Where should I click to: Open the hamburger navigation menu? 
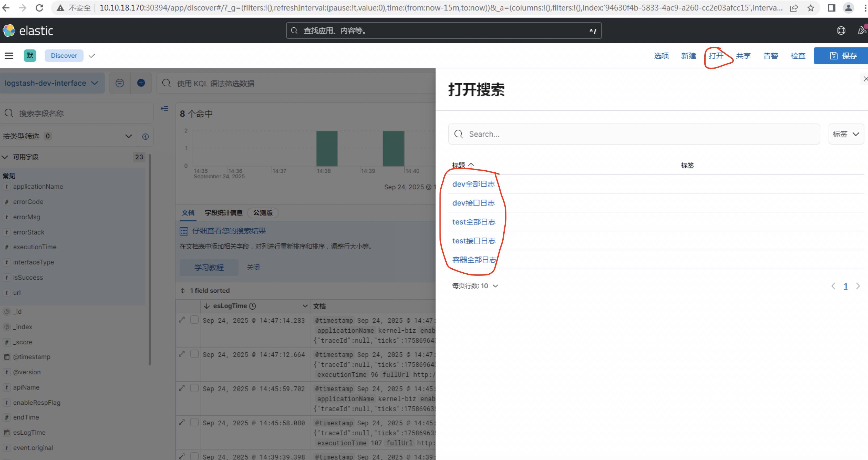pos(9,56)
